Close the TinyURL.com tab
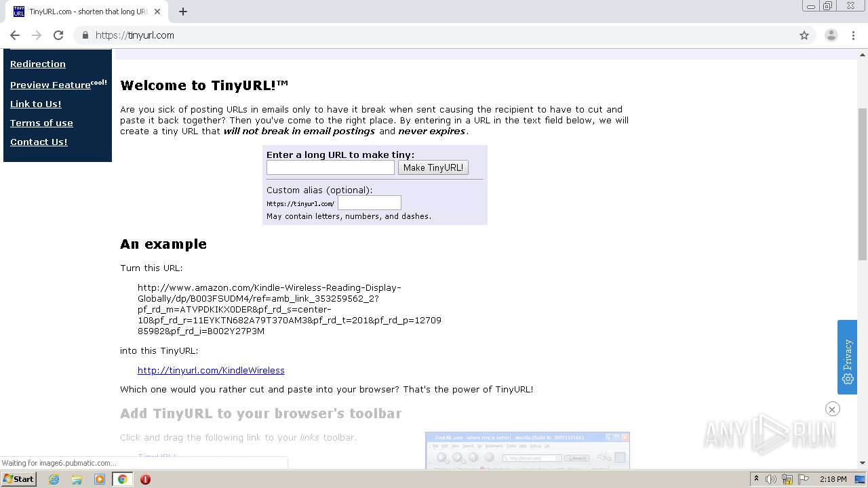The image size is (868, 488). tap(158, 12)
